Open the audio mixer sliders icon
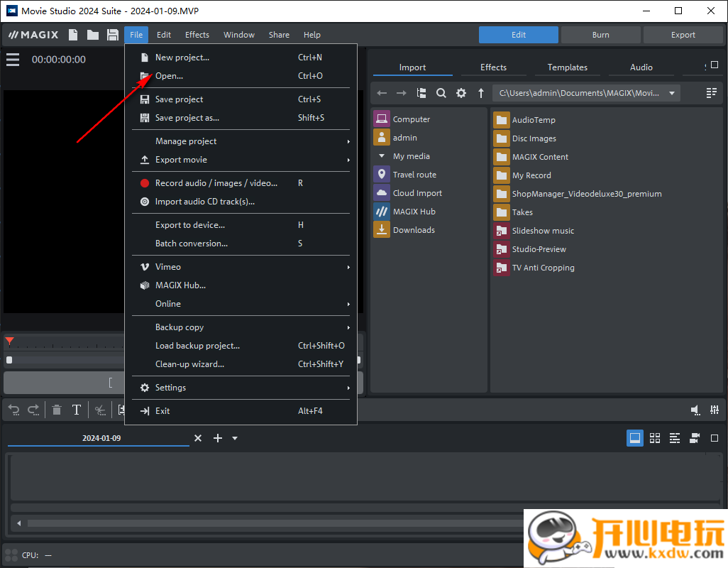This screenshot has height=568, width=728. [715, 410]
